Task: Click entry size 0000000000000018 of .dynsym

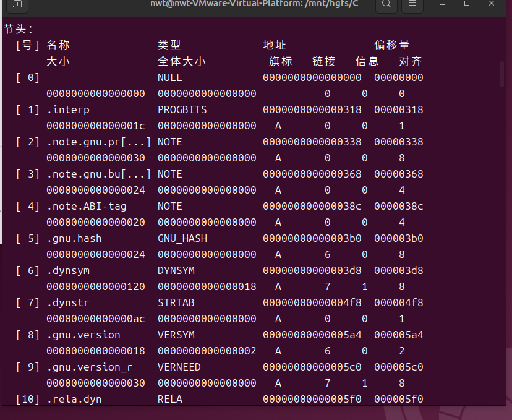Action: pos(207,287)
